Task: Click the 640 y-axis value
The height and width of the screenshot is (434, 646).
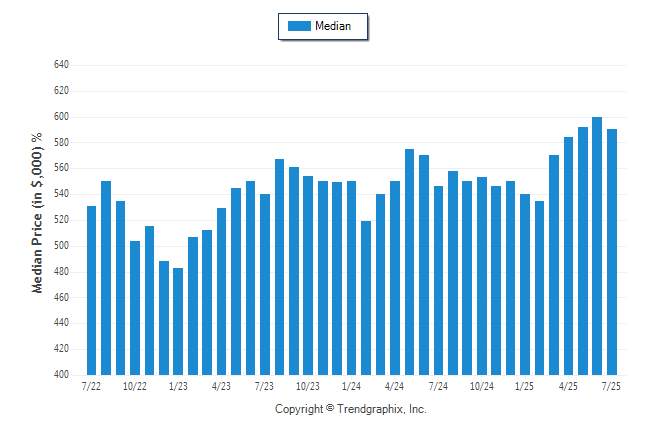Action: click(61, 65)
